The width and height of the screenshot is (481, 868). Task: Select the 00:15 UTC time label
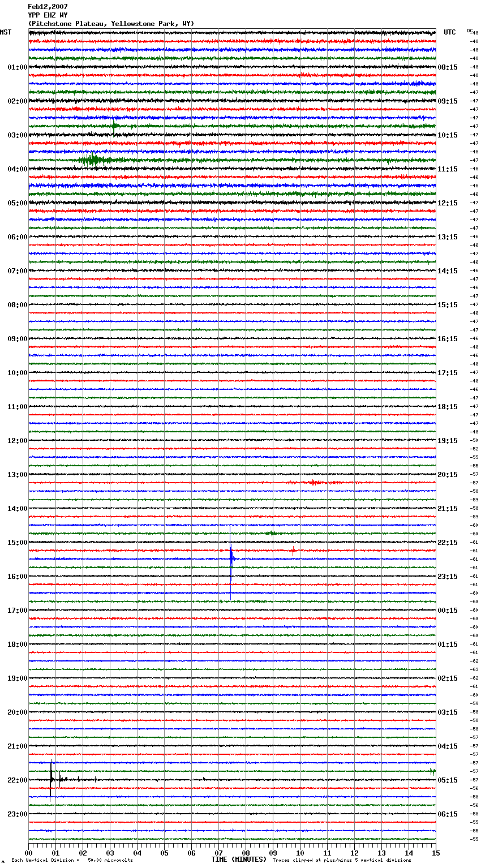click(x=448, y=611)
